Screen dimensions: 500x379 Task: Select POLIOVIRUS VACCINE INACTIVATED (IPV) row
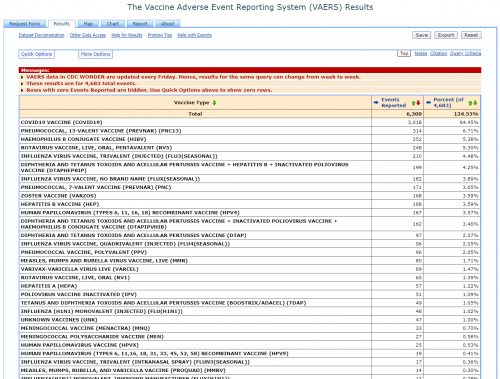pos(250,294)
